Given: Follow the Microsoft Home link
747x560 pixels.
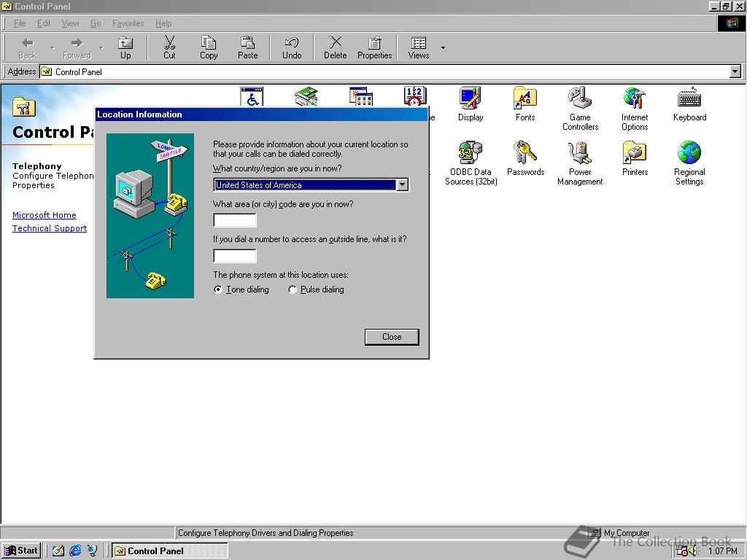Looking at the screenshot, I should (x=44, y=215).
